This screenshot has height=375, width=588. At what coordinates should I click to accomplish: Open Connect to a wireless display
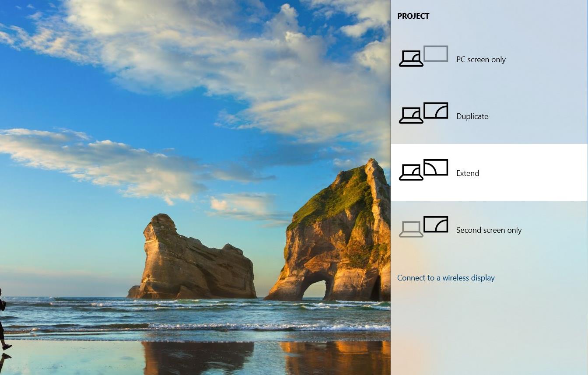[x=446, y=278]
